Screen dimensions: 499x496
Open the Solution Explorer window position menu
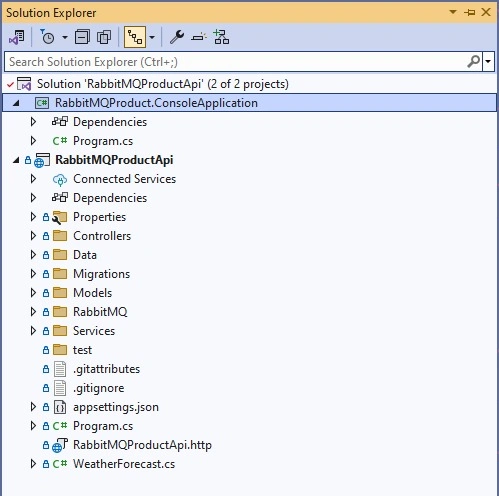[x=453, y=12]
